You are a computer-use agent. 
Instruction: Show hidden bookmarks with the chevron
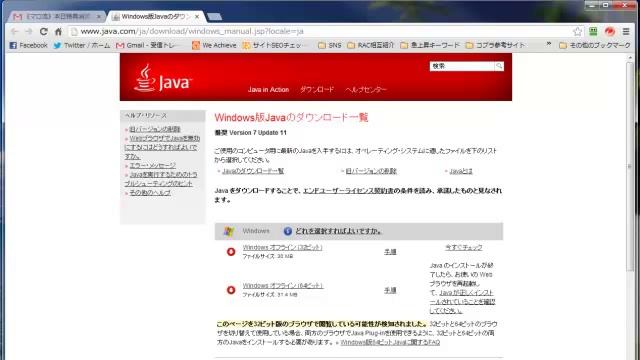[x=549, y=44]
